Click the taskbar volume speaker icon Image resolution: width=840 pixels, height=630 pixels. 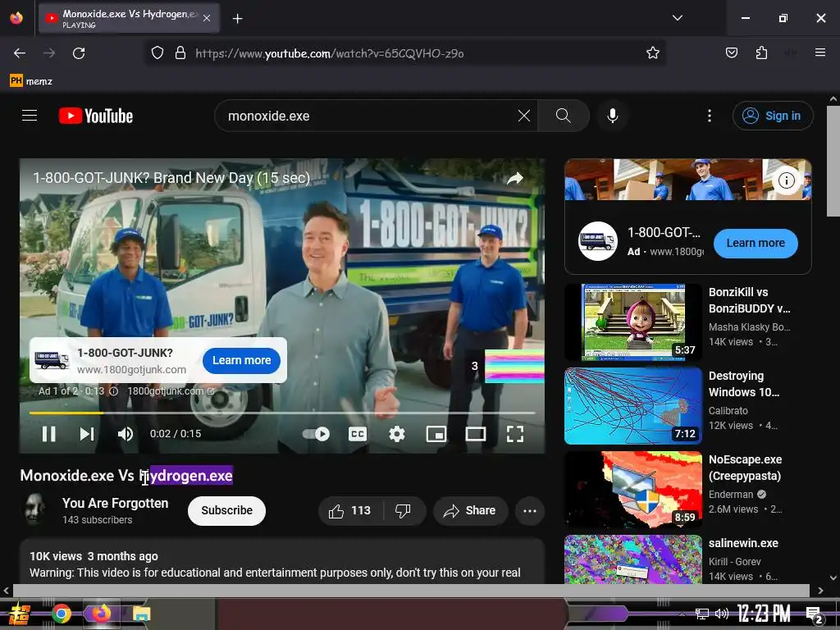(722, 614)
